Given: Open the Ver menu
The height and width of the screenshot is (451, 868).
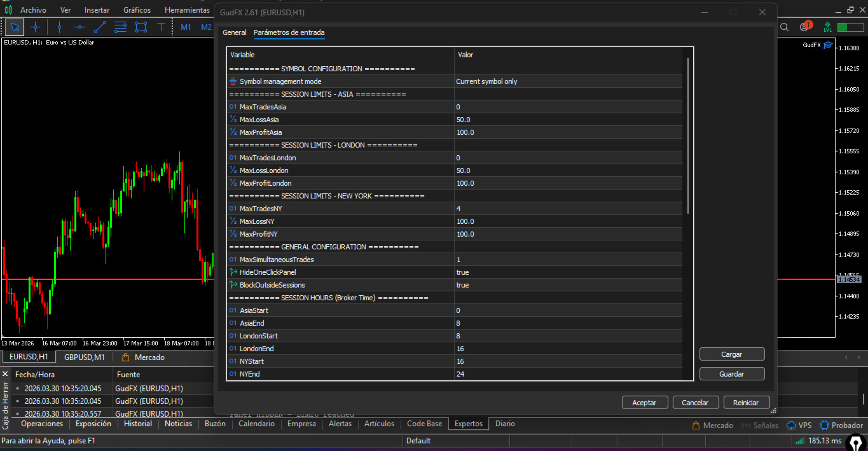Looking at the screenshot, I should (65, 10).
